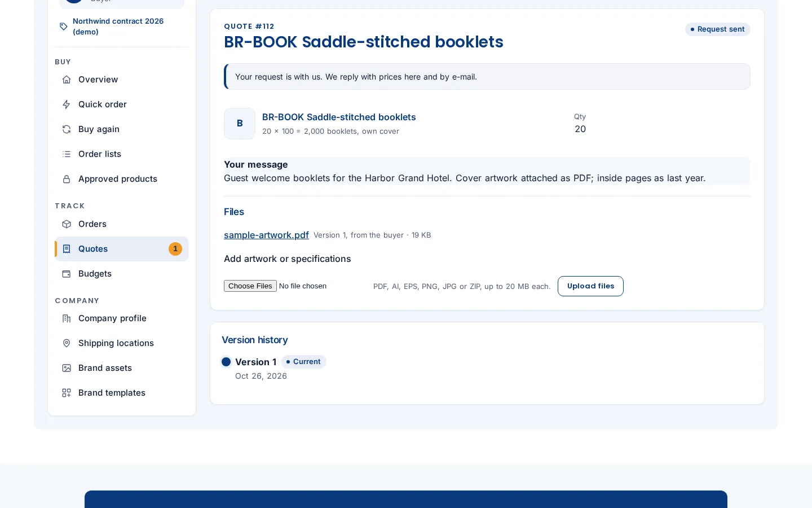Select Approved products in sidebar
The height and width of the screenshot is (508, 812).
122,179
